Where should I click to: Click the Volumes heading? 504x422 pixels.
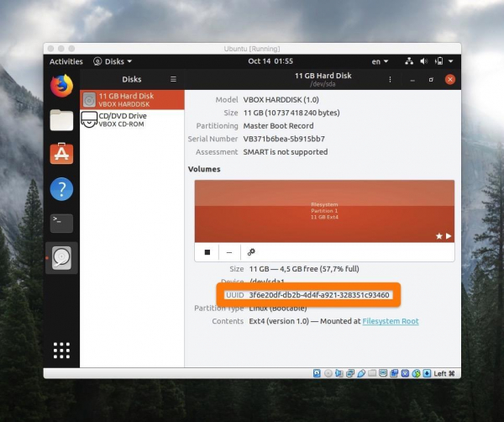[204, 169]
